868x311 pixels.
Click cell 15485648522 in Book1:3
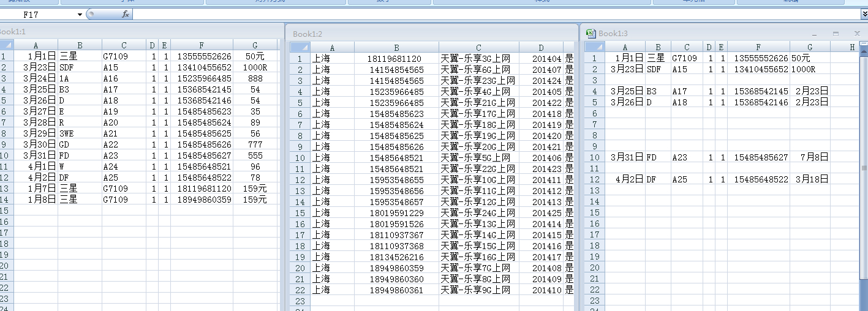click(x=758, y=179)
